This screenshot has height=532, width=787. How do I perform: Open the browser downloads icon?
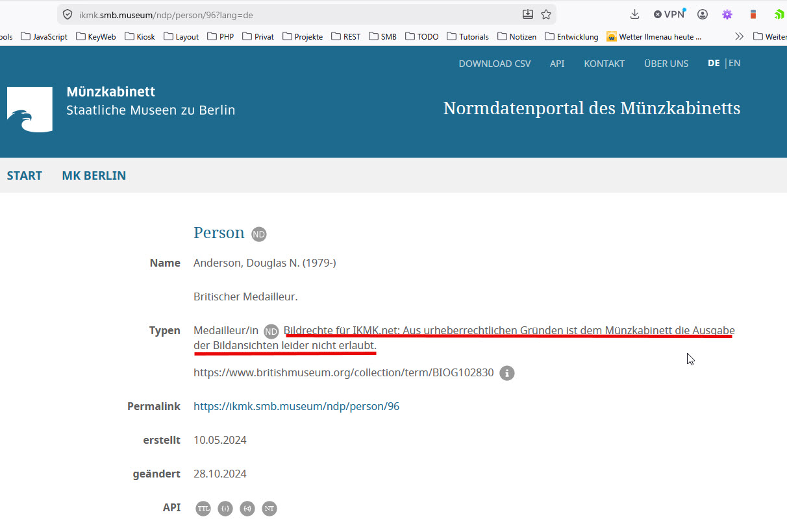(x=635, y=14)
